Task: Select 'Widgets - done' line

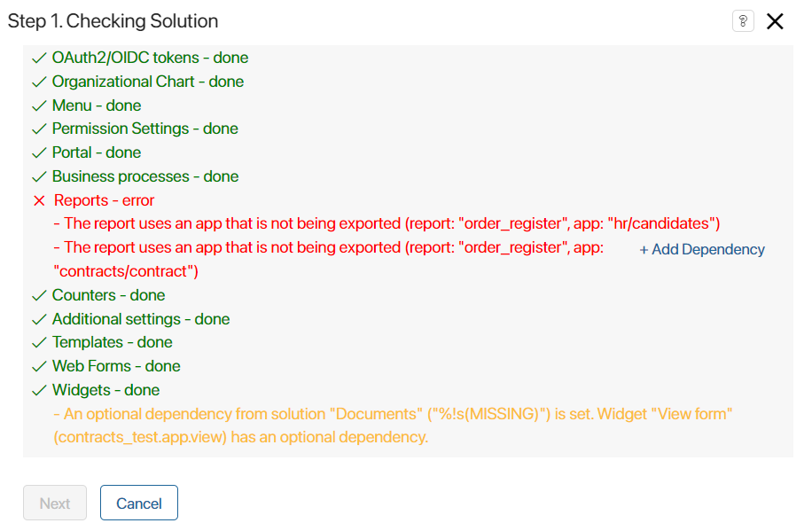Action: 106,389
